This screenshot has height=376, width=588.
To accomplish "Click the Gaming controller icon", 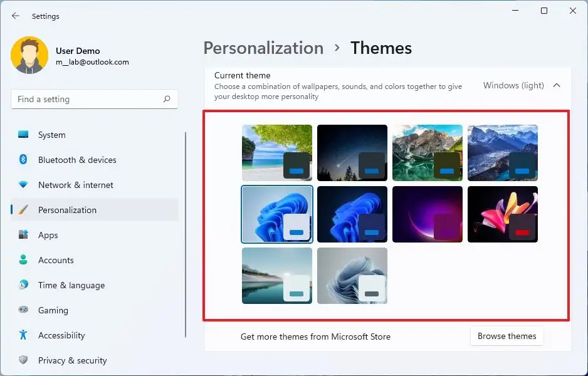I will pos(23,310).
